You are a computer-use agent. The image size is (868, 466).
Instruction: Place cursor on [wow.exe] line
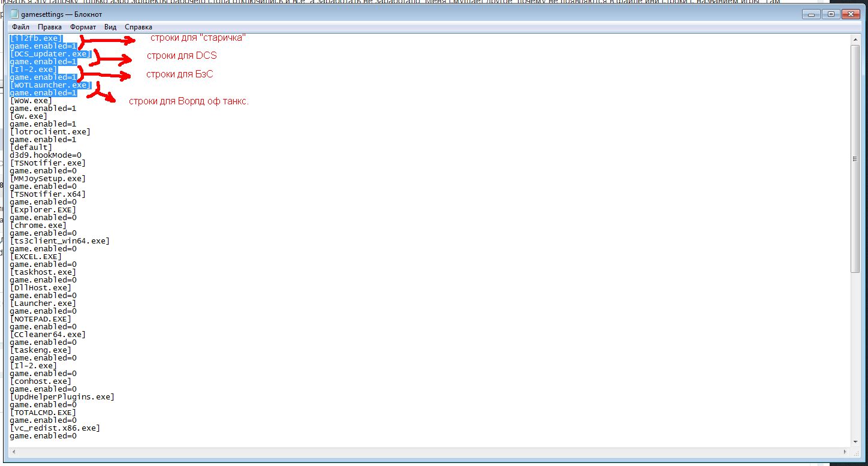pyautogui.click(x=31, y=100)
